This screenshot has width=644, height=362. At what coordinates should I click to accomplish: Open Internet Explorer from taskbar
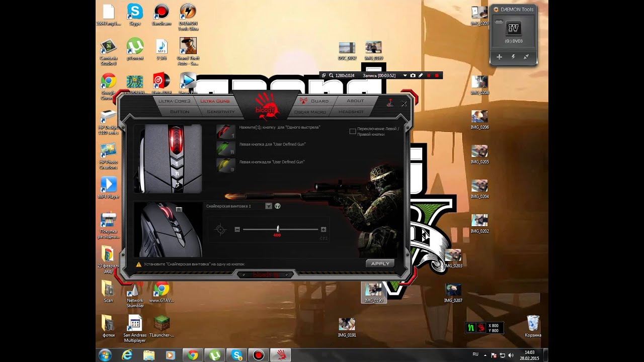point(127,355)
